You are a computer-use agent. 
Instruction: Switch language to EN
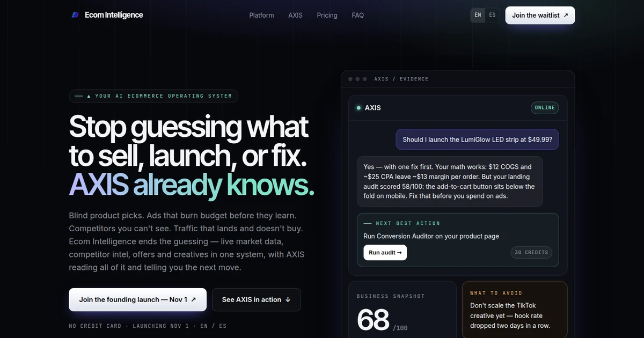pyautogui.click(x=478, y=15)
